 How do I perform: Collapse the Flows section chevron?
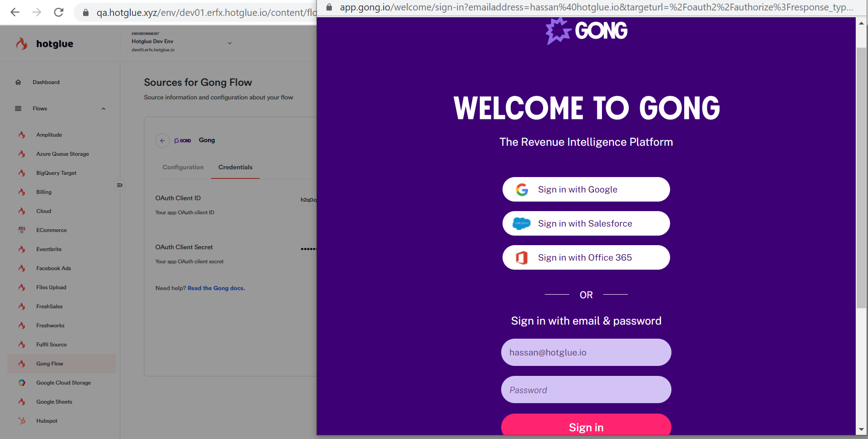[104, 109]
